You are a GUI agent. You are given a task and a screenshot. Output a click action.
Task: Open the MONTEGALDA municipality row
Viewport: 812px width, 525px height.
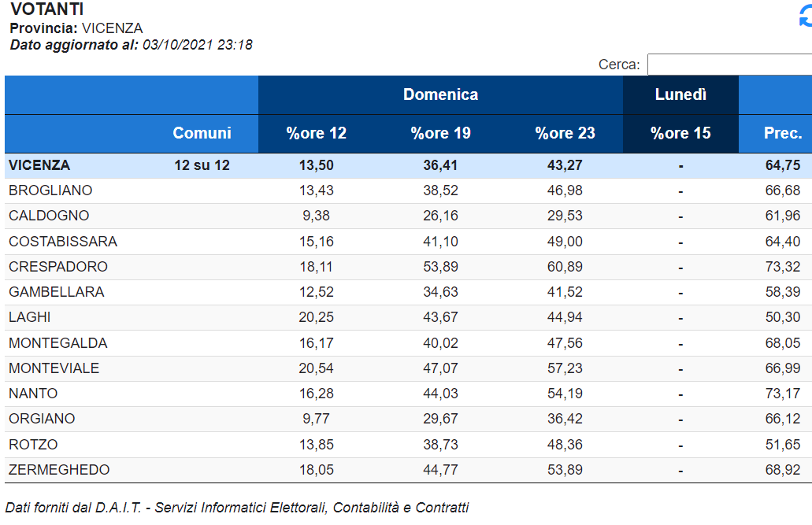(408, 343)
